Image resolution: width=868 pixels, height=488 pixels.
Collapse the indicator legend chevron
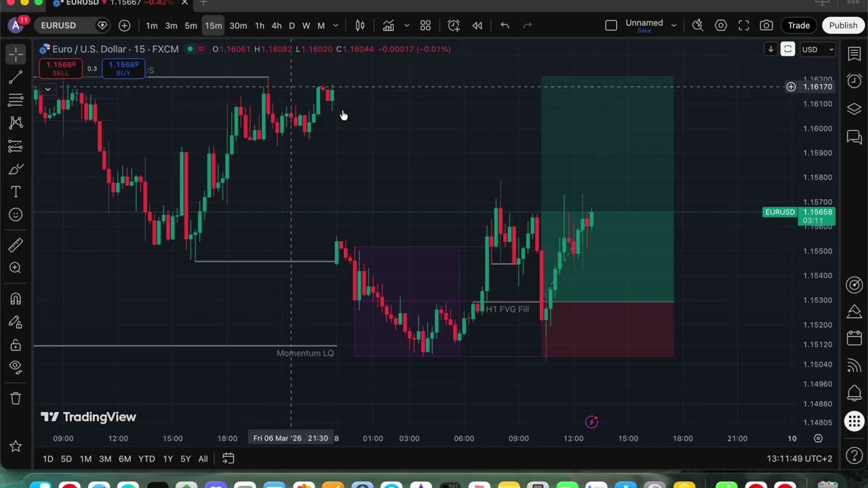47,89
